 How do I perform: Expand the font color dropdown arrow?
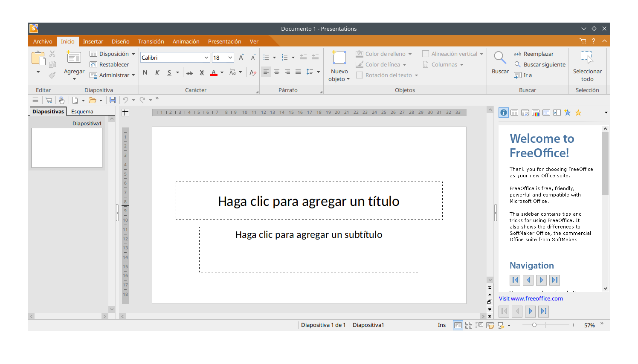click(x=222, y=72)
